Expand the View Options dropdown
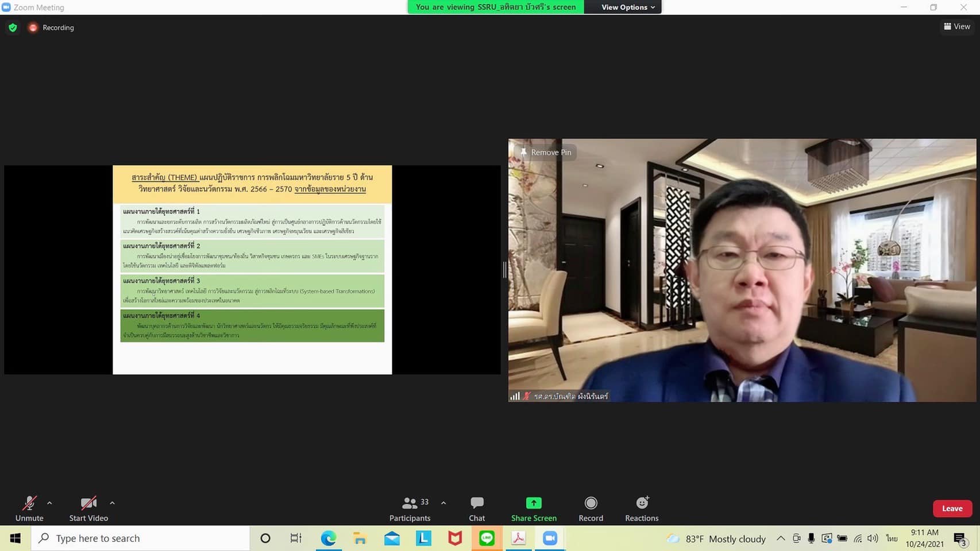 pos(627,7)
